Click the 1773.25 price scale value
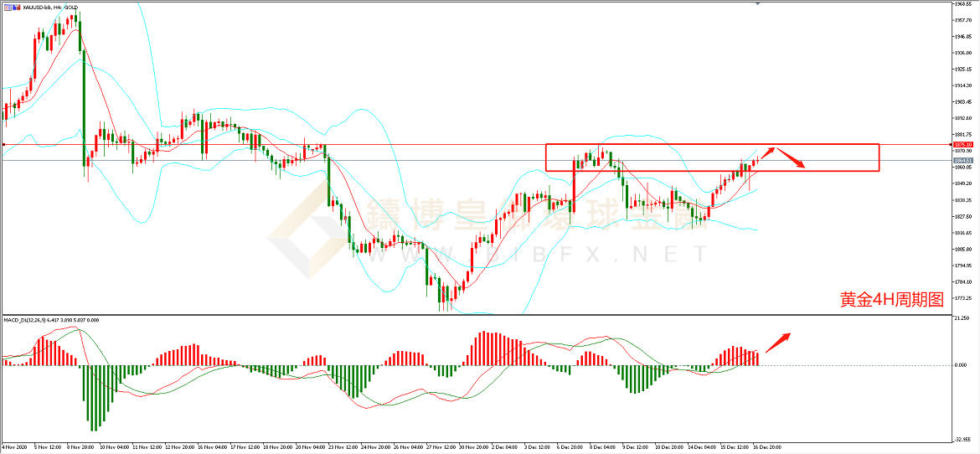 pos(963,298)
